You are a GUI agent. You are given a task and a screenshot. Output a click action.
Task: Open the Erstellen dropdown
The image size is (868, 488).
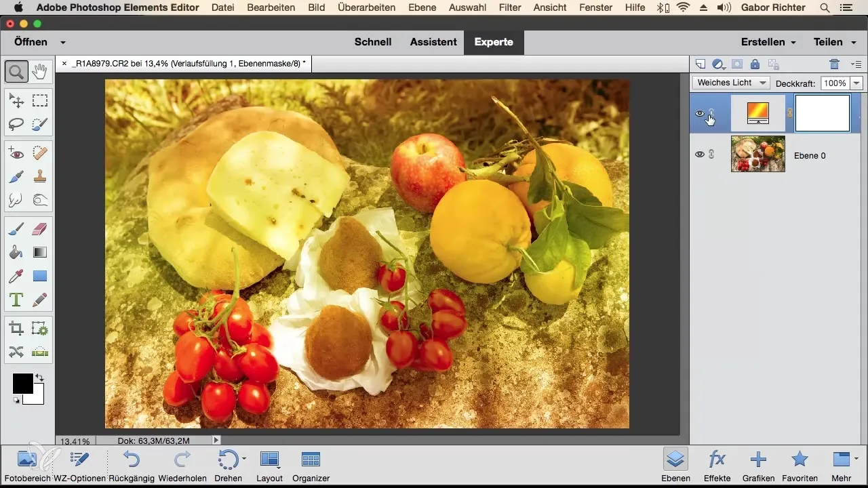pyautogui.click(x=768, y=42)
